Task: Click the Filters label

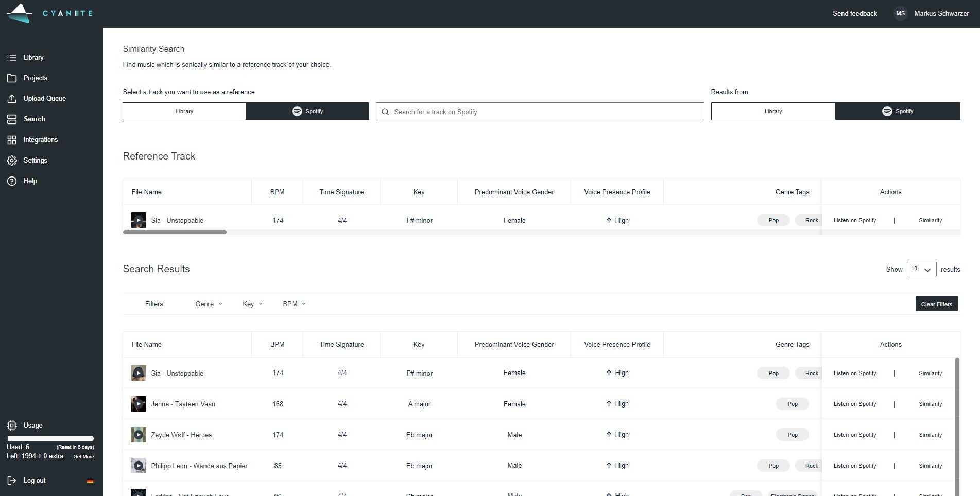Action: (154, 304)
